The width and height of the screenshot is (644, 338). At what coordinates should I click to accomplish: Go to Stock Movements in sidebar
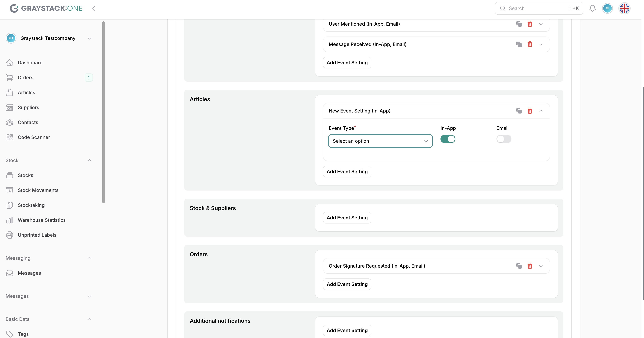pos(38,190)
